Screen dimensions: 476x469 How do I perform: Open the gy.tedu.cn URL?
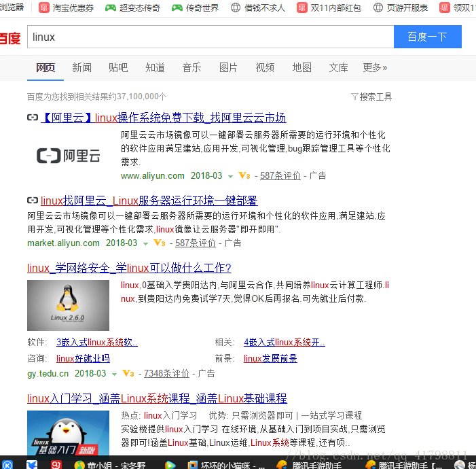point(48,374)
